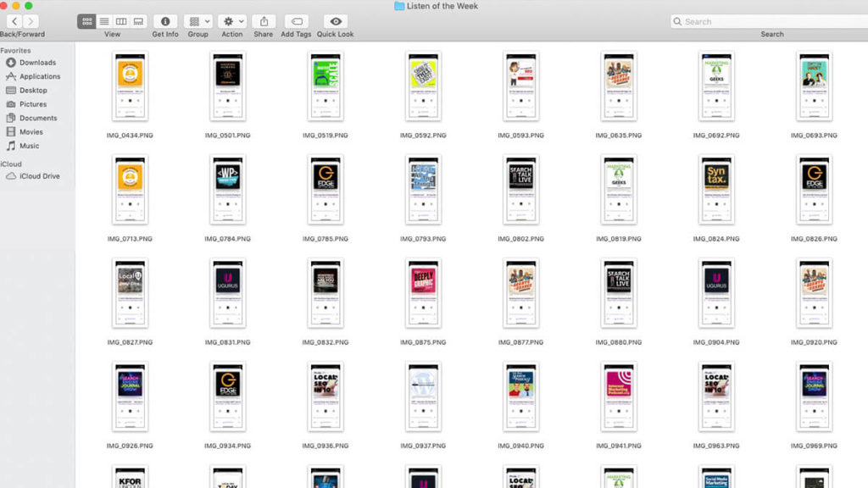Open the Group dropdown menu
Image resolution: width=868 pixels, height=488 pixels.
click(198, 21)
